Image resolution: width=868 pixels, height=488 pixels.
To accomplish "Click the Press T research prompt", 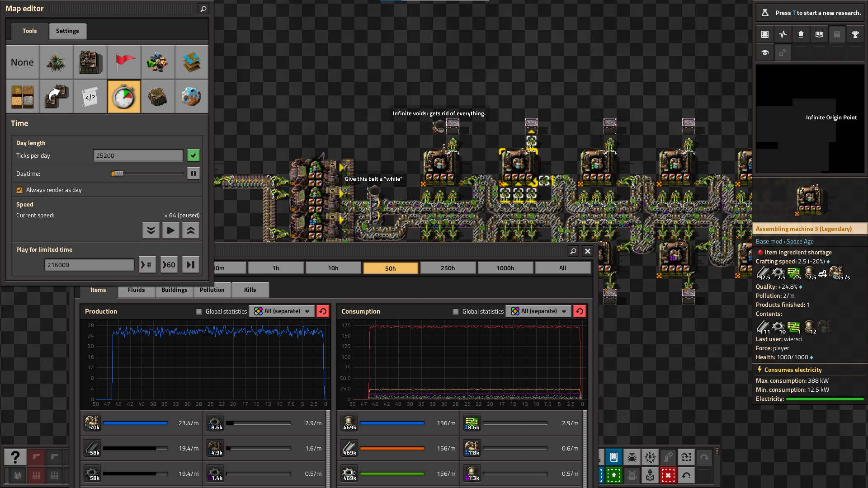I will tap(810, 13).
